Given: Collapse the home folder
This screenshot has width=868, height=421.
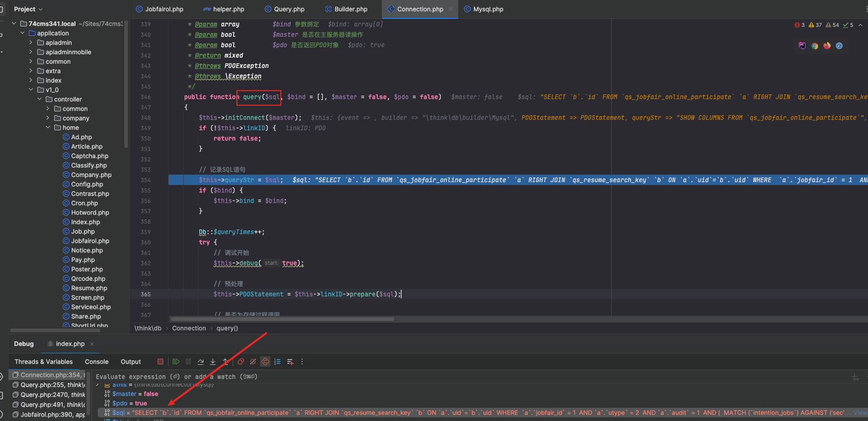Looking at the screenshot, I should coord(48,127).
